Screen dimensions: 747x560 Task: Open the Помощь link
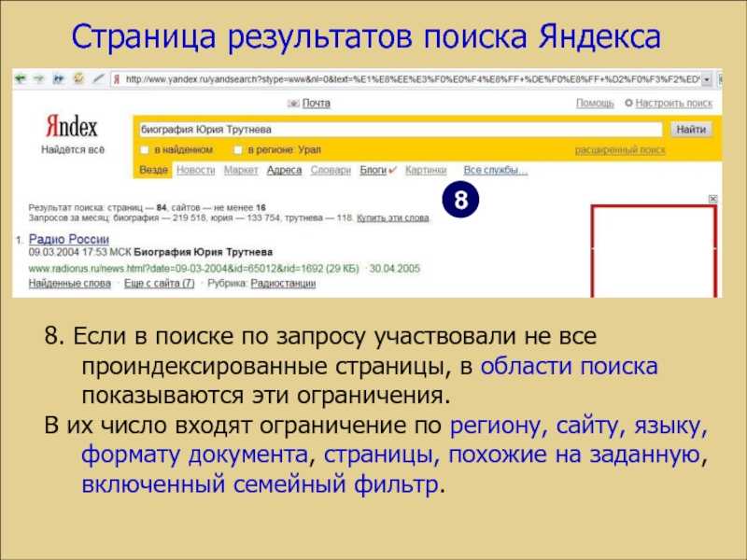[595, 103]
